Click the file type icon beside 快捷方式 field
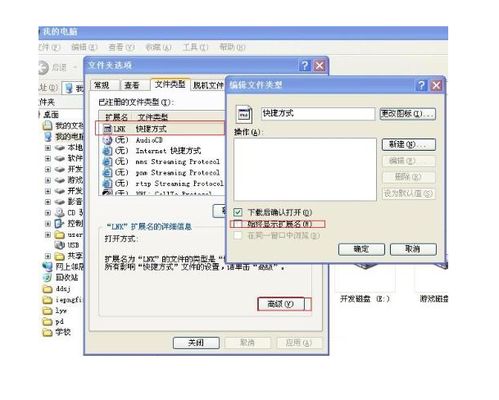Image resolution: width=499 pixels, height=400 pixels. tap(244, 114)
